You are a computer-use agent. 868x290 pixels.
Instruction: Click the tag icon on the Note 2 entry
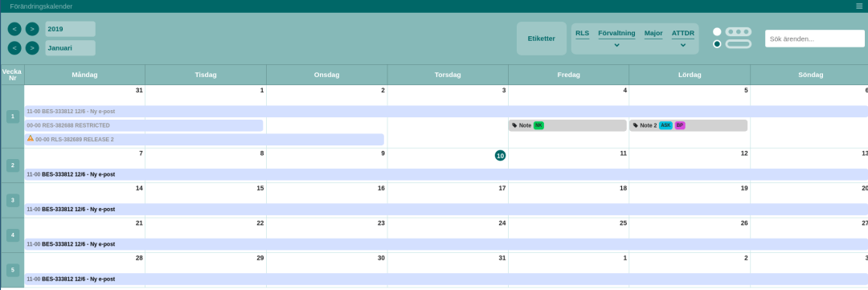pos(635,125)
